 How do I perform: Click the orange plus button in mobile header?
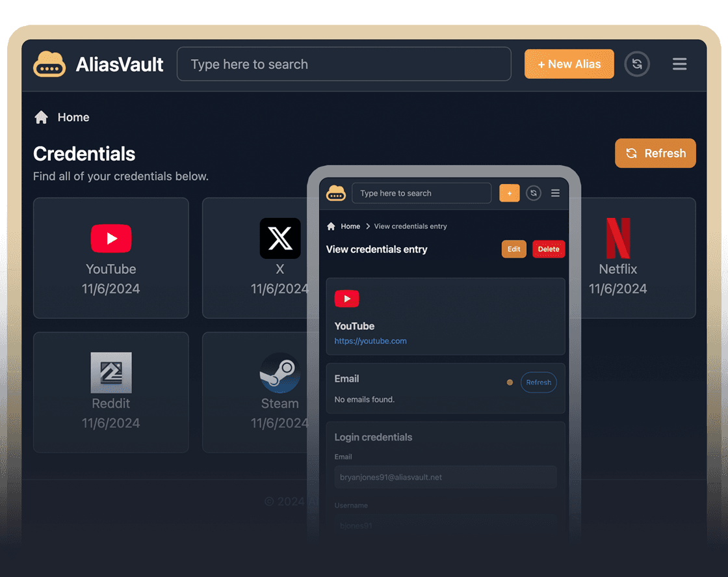coord(510,193)
